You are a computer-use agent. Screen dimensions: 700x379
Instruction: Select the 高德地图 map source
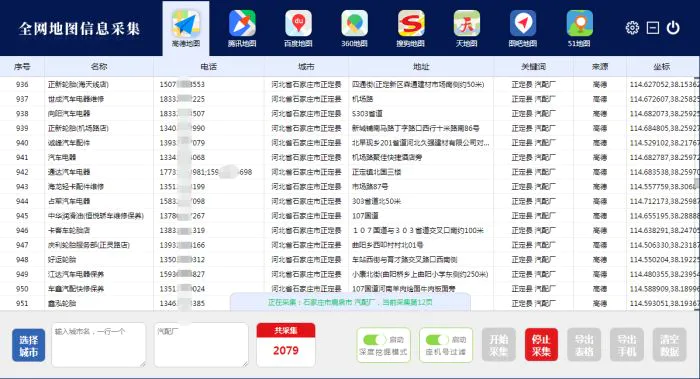point(186,29)
